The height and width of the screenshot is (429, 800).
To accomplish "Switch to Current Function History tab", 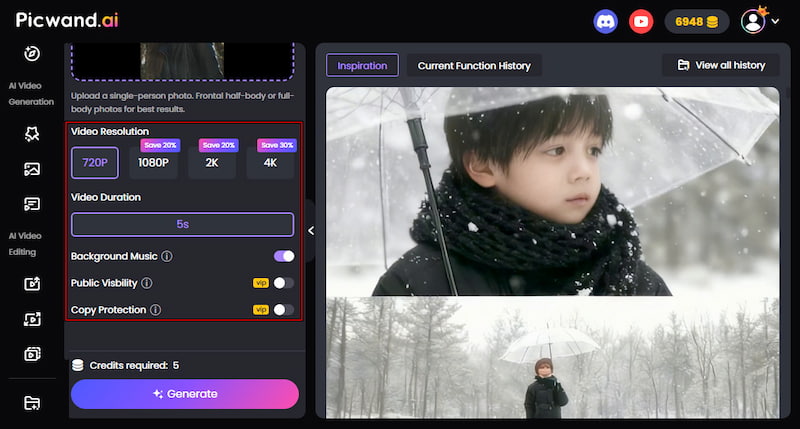I will tap(474, 65).
